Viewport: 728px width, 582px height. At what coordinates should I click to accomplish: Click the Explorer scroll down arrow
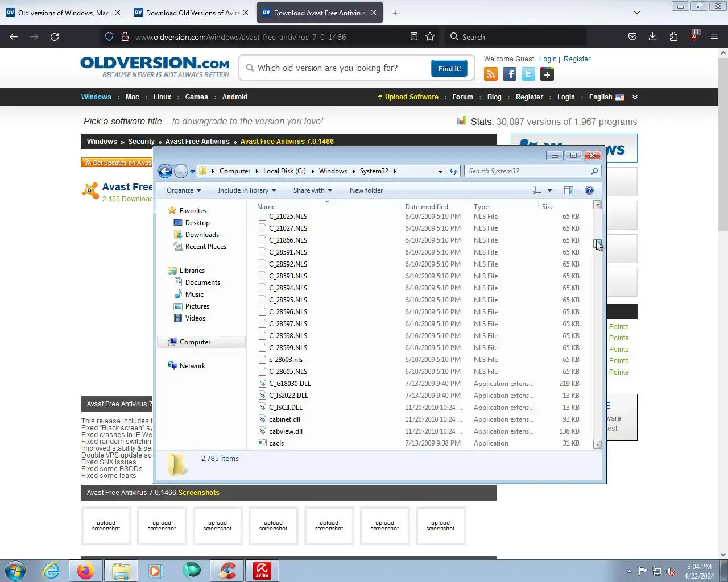click(597, 444)
